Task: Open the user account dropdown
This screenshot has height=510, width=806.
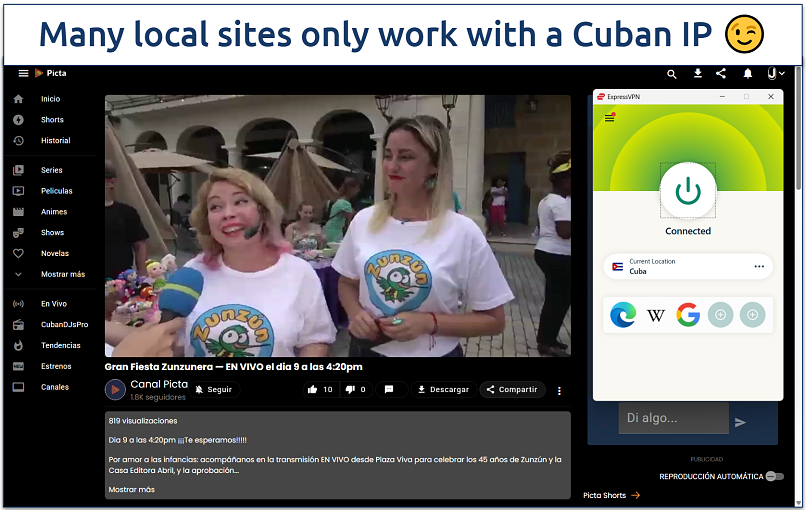Action: point(776,74)
